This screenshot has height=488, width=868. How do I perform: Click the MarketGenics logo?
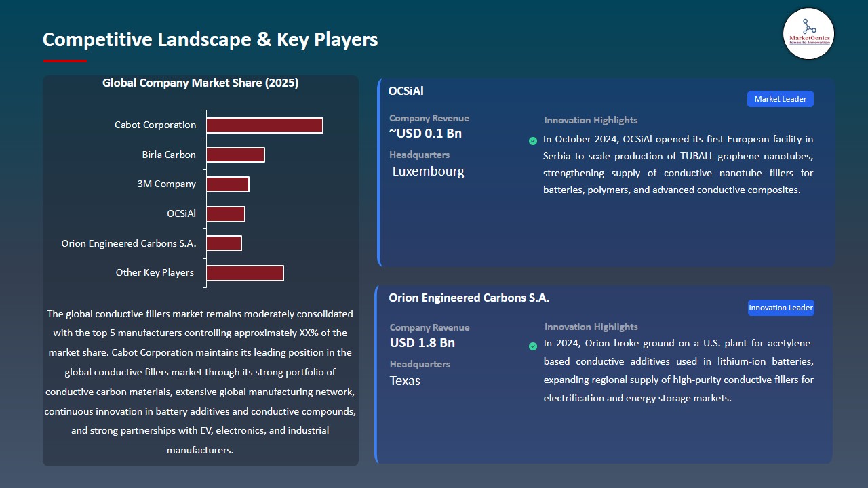tap(808, 33)
